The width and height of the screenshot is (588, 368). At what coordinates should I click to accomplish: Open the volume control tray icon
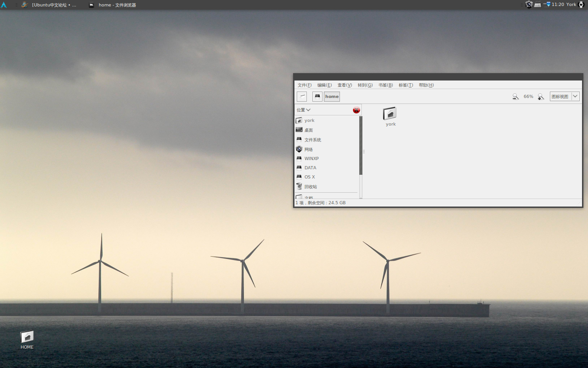click(x=547, y=5)
